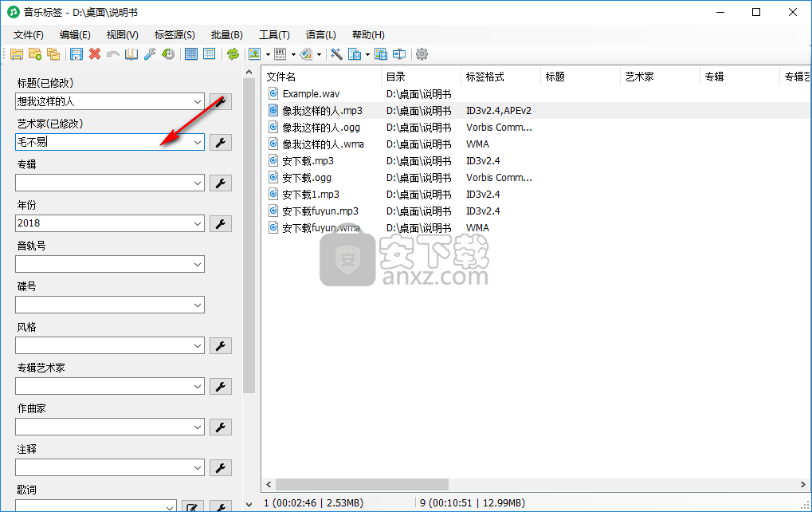Image resolution: width=812 pixels, height=512 pixels.
Task: Click the open folder toolbar icon
Action: coord(17,54)
